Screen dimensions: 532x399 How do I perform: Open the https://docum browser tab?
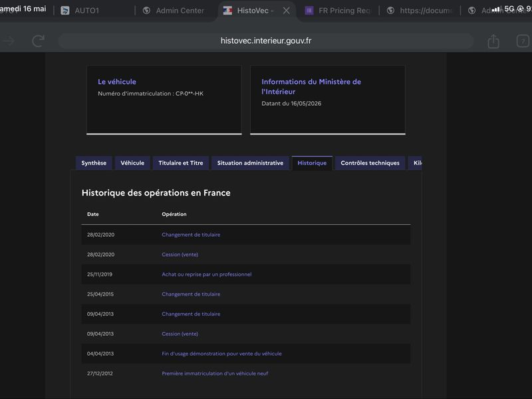tap(420, 11)
